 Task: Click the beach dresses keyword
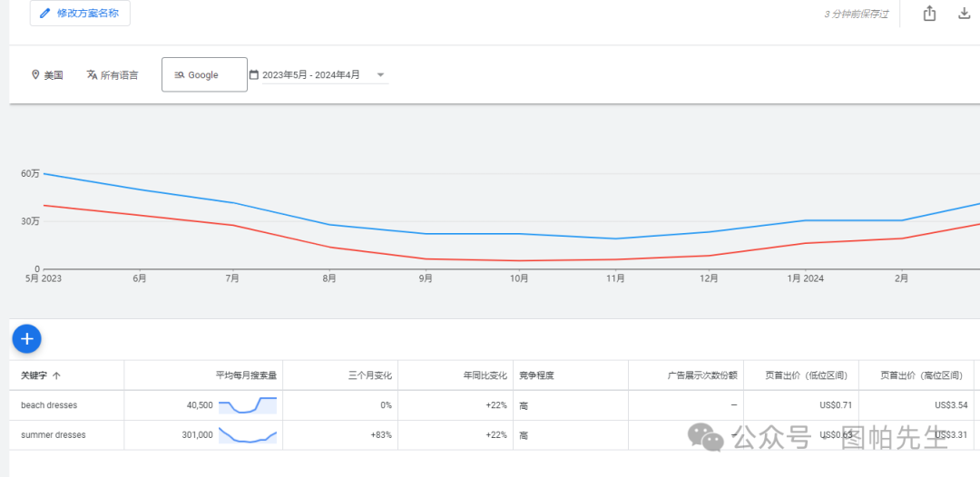coord(49,405)
